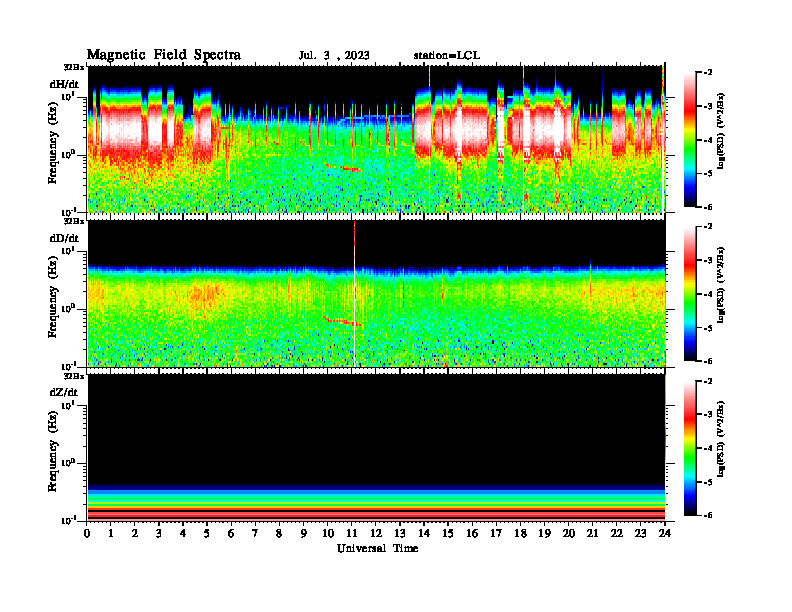
Task: Click the dD/dt spectrogram color bar
Action: point(690,294)
